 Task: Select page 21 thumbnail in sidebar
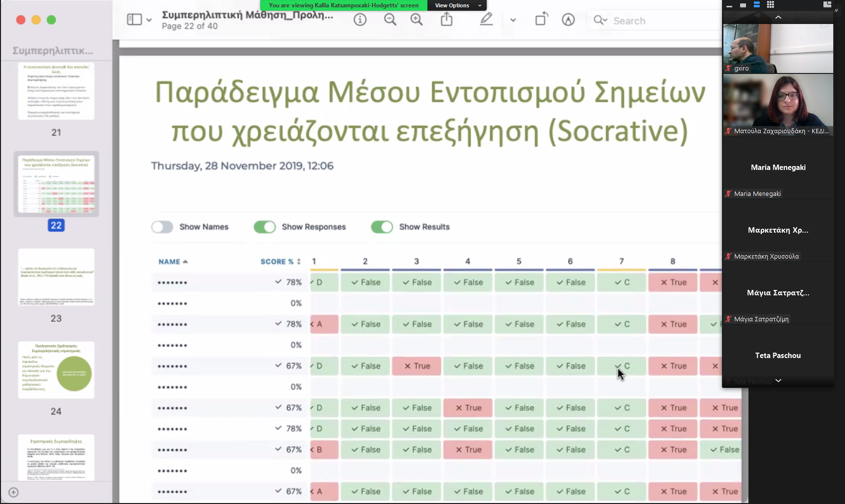pos(56,91)
